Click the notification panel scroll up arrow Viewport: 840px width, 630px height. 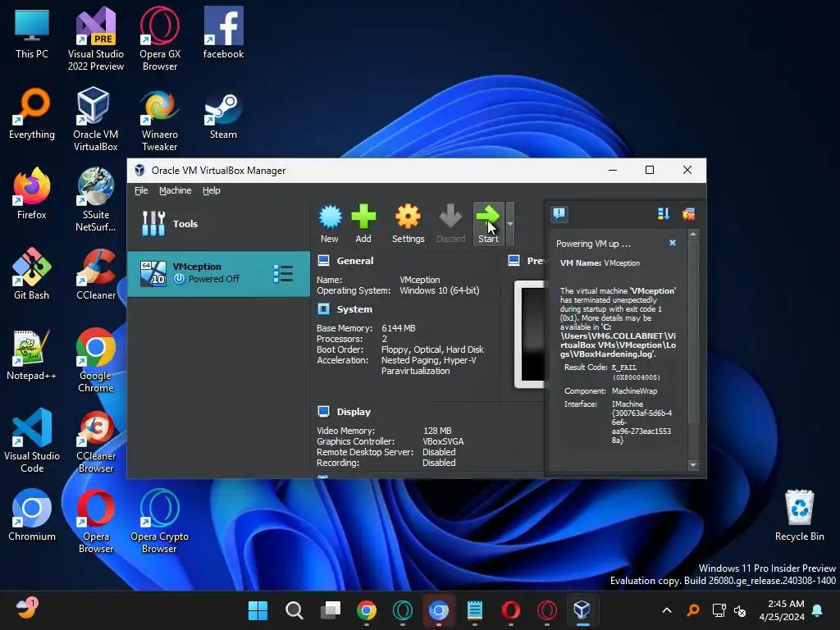click(x=693, y=234)
